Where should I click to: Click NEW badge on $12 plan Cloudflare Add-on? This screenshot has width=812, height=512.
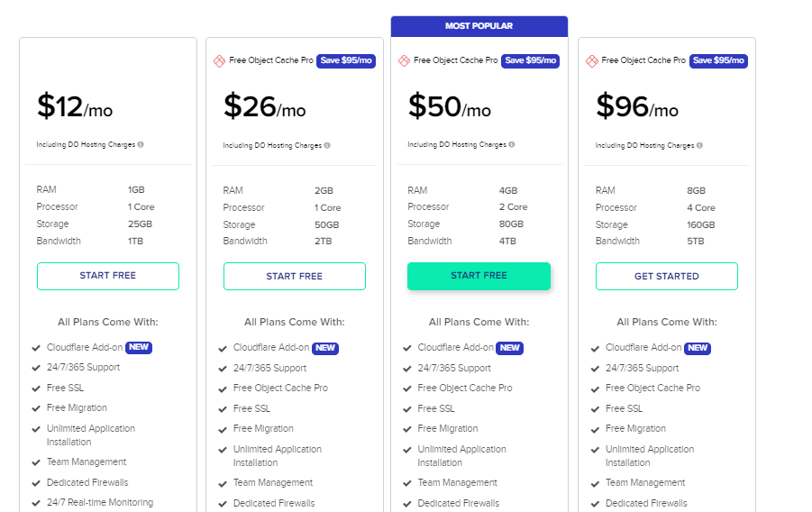139,347
